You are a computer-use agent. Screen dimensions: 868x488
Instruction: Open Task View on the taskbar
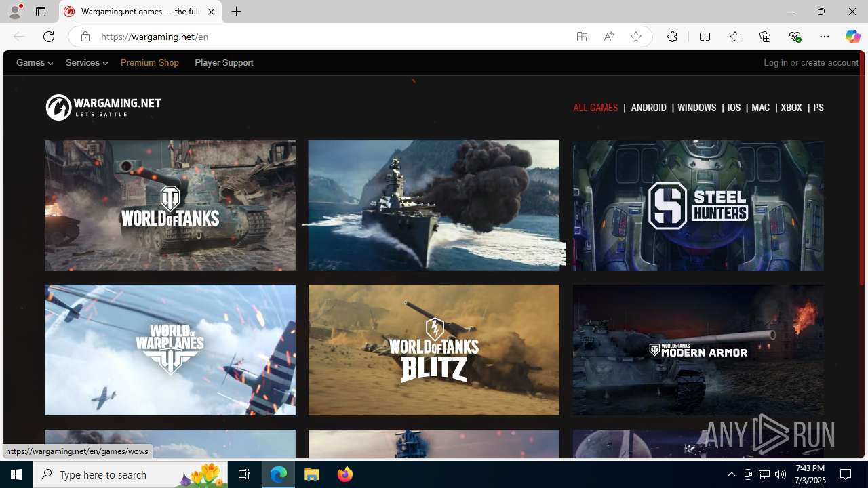(244, 474)
